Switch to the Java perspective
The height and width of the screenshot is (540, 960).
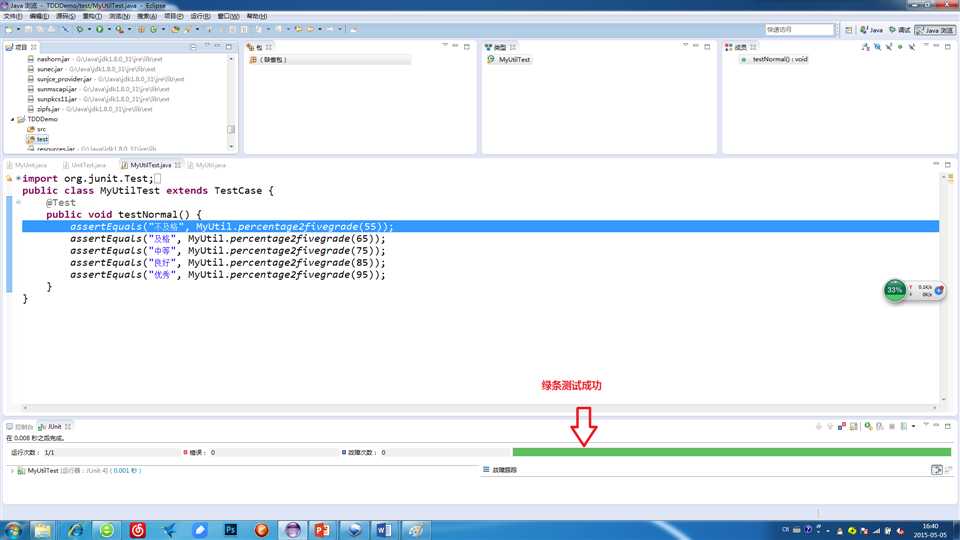tap(871, 29)
